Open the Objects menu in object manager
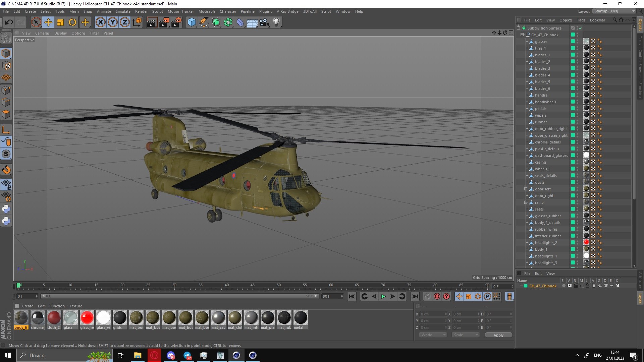Image resolution: width=644 pixels, height=362 pixels. (x=566, y=20)
